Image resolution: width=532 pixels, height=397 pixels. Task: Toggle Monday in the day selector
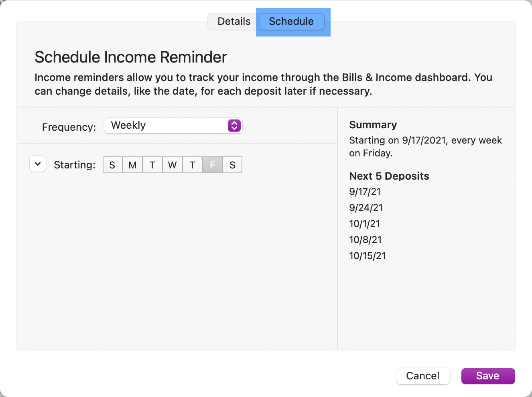(132, 165)
